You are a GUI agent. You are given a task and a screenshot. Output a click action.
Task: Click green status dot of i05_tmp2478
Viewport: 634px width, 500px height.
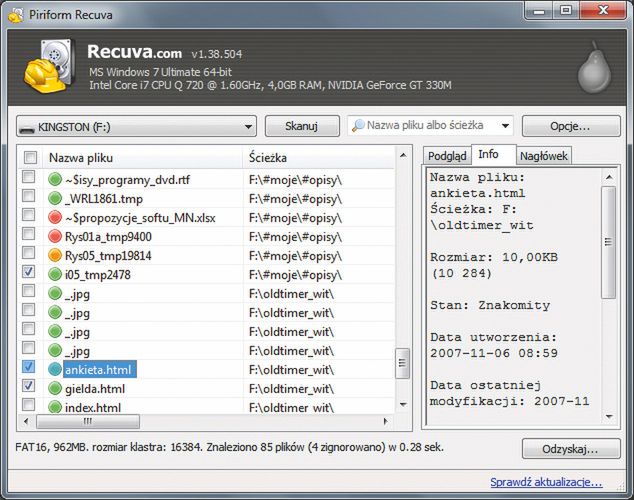(x=55, y=274)
